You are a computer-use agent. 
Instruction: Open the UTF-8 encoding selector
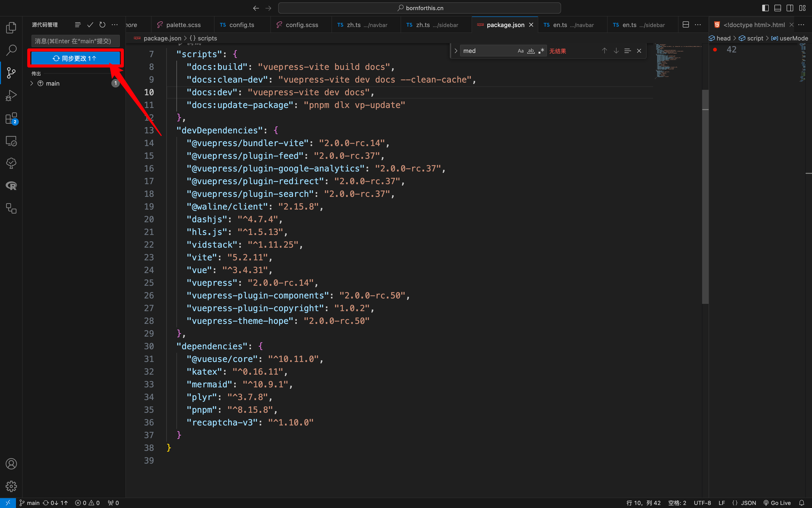tap(702, 503)
